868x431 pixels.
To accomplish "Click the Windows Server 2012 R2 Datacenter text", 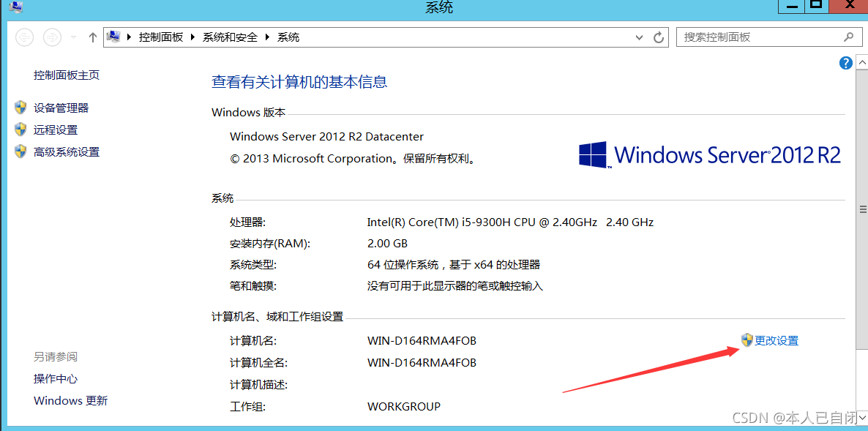I will 326,136.
